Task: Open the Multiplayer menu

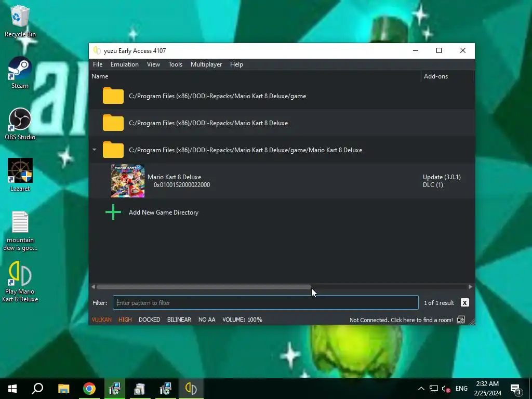Action: (206, 64)
